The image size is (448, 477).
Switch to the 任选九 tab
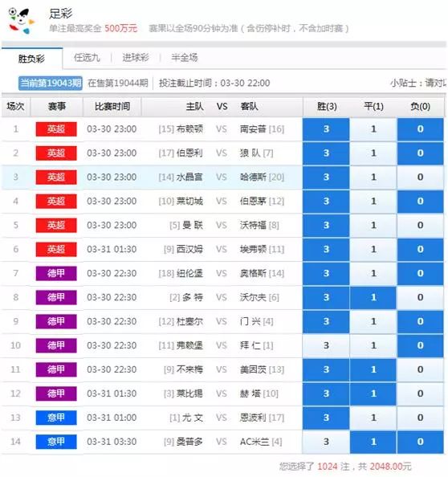tap(87, 58)
